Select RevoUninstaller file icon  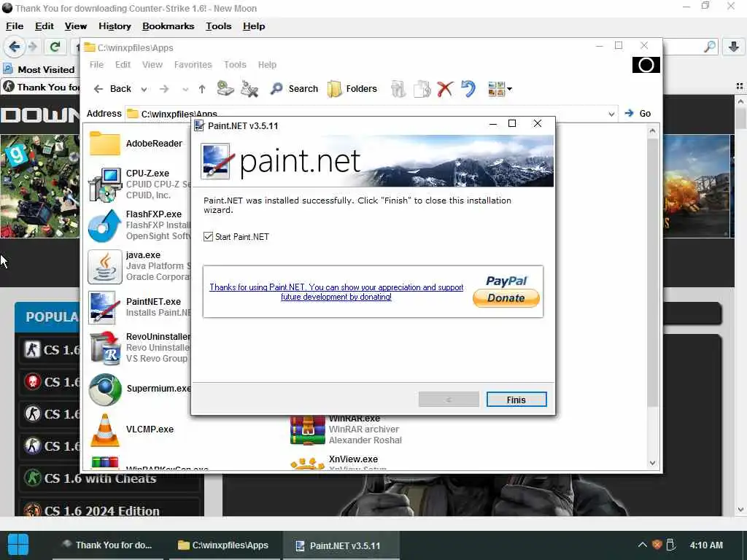point(105,348)
